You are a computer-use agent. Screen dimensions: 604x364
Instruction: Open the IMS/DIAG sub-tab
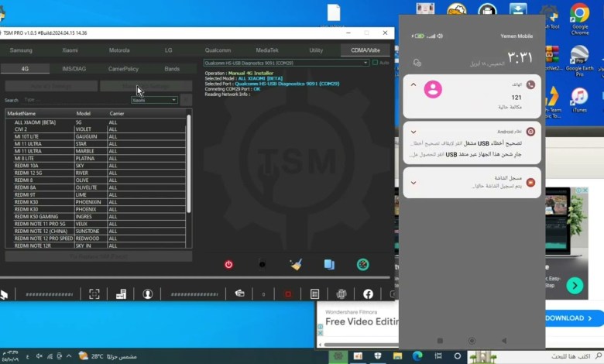74,69
